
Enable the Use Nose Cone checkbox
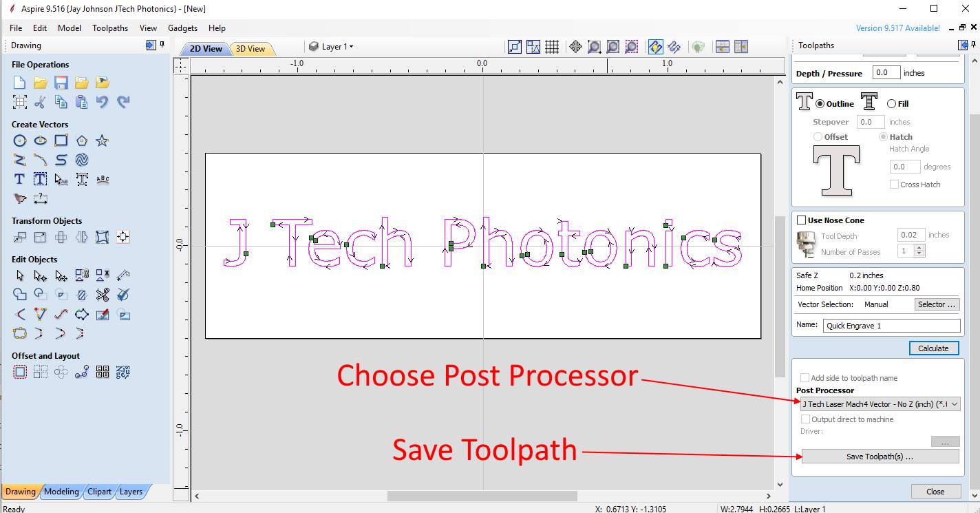click(802, 220)
